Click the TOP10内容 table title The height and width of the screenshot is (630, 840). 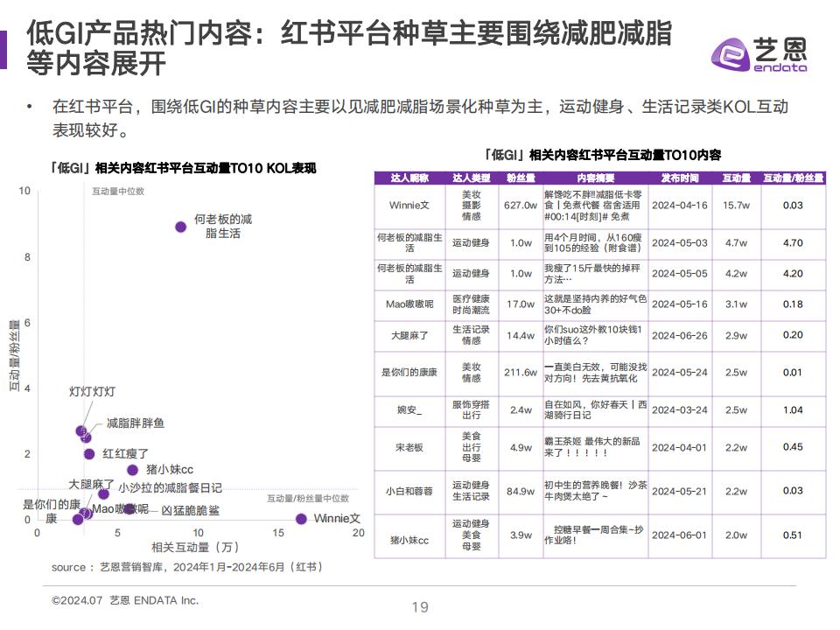[602, 156]
